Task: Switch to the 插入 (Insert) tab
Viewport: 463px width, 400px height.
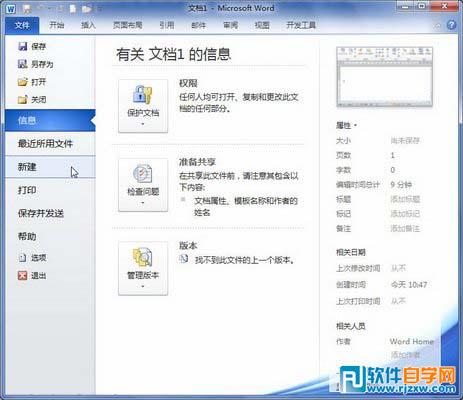Action: pyautogui.click(x=88, y=25)
